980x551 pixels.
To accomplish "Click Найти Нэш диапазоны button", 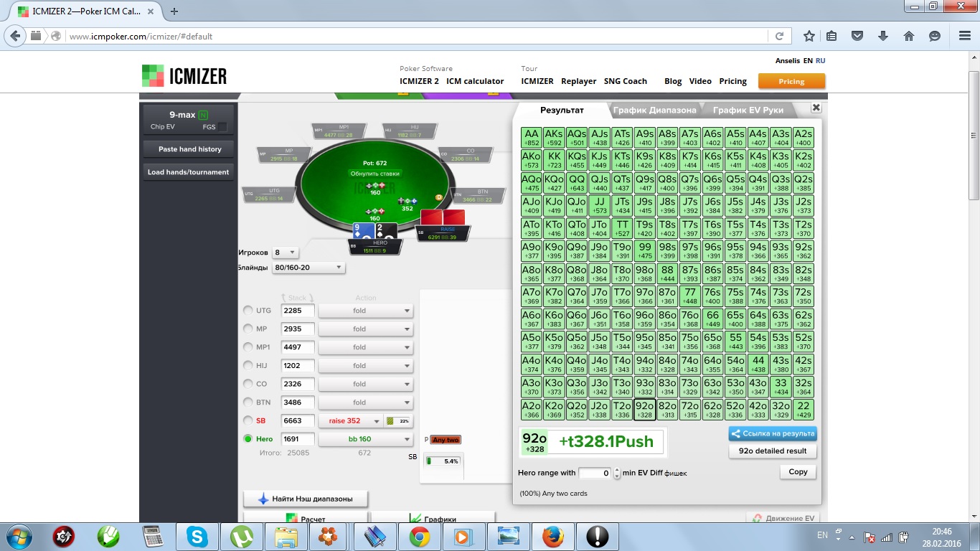I will coord(306,499).
